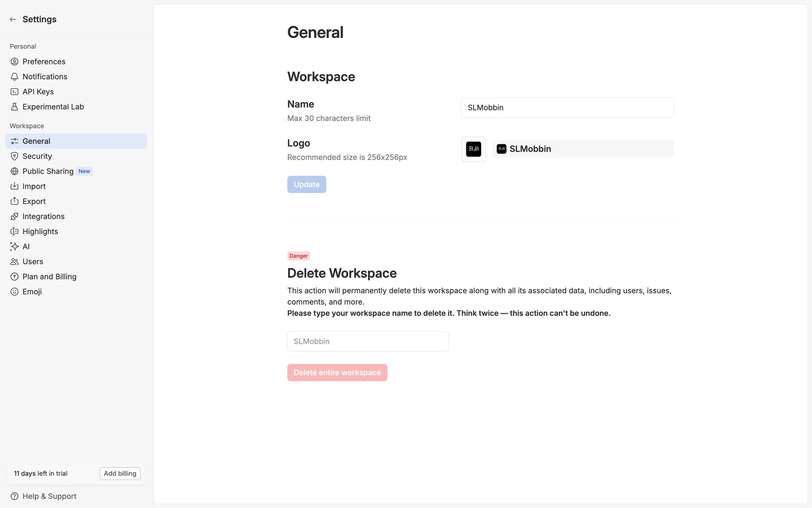Viewport: 812px width, 508px height.
Task: Click the Experimental Lab flask icon
Action: pos(14,107)
